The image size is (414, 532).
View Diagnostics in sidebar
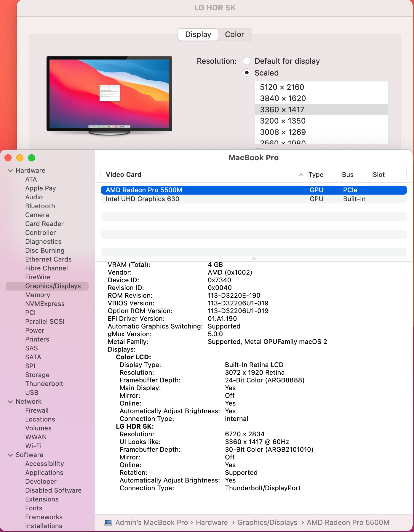pyautogui.click(x=43, y=242)
